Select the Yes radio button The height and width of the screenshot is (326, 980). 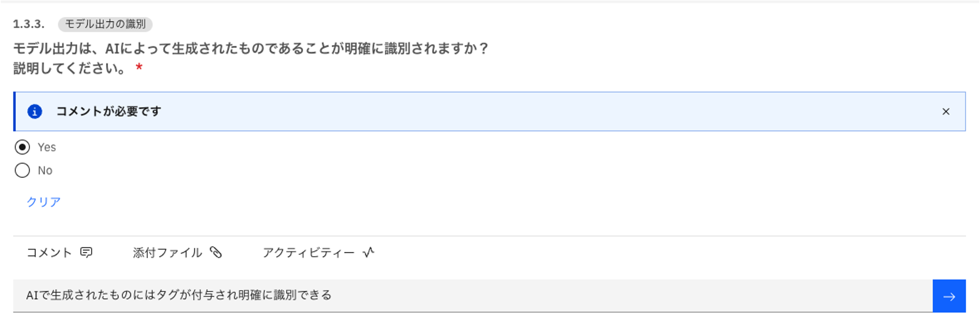[22, 147]
